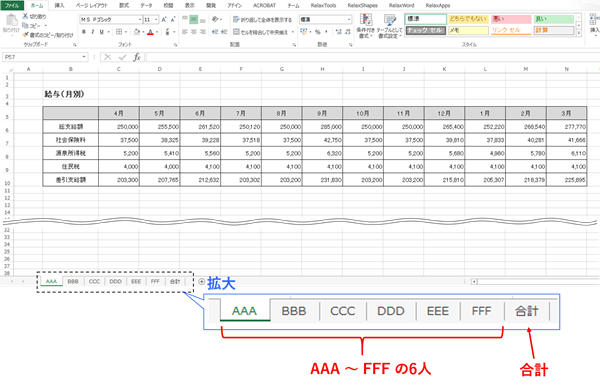Open the conditional formatting icon
The height and width of the screenshot is (388, 600).
pos(366,20)
